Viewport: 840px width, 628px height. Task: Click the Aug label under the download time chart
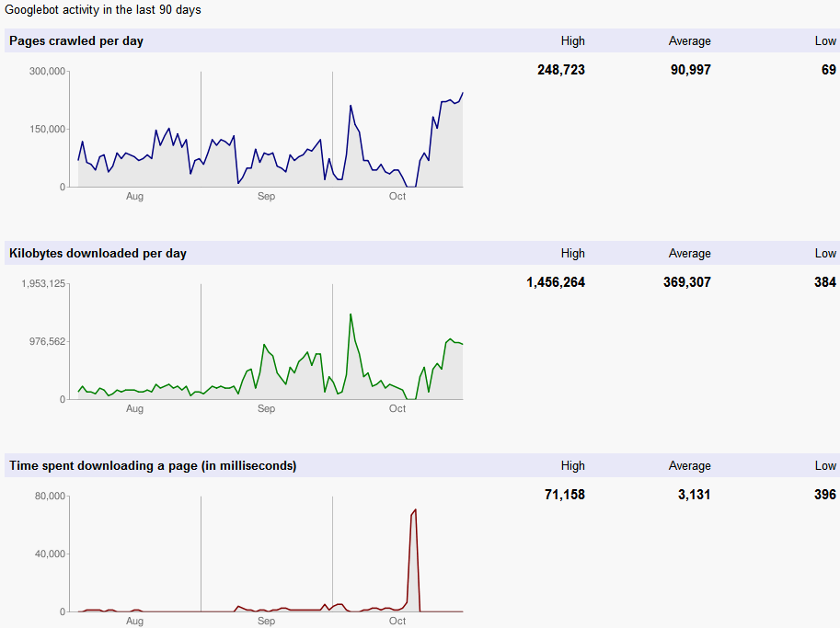134,621
